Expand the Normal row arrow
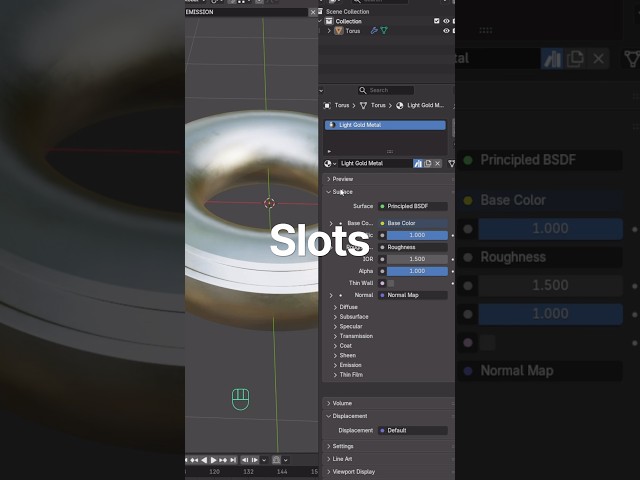The image size is (640, 480). coord(331,295)
